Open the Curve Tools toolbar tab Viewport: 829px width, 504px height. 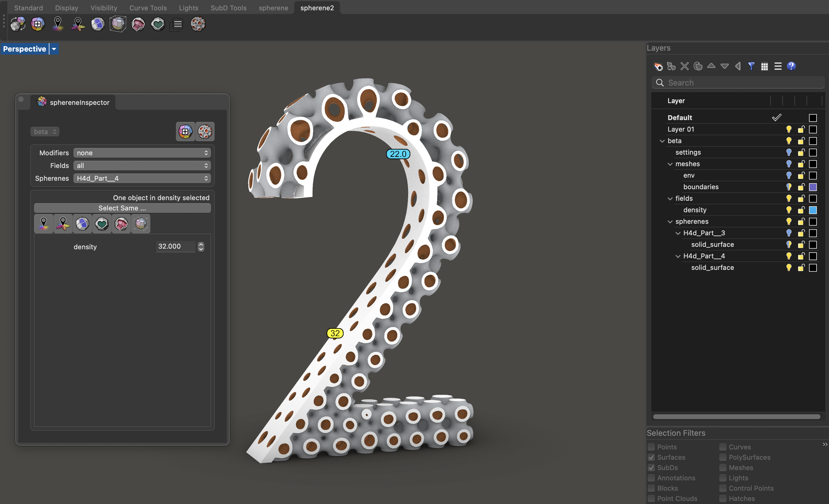[148, 8]
